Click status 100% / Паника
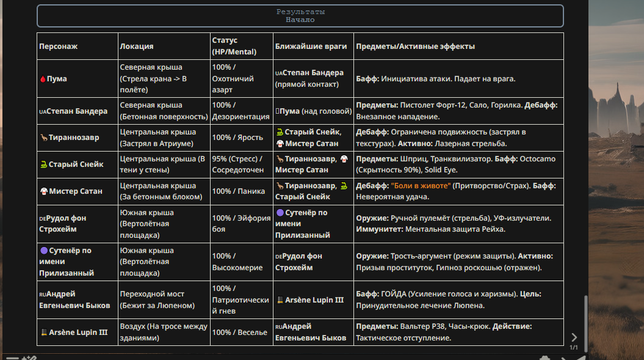The width and height of the screenshot is (644, 360). tap(238, 191)
